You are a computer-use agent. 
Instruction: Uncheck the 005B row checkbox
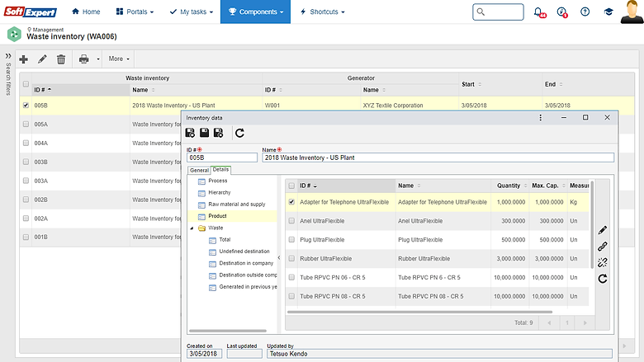pyautogui.click(x=26, y=106)
